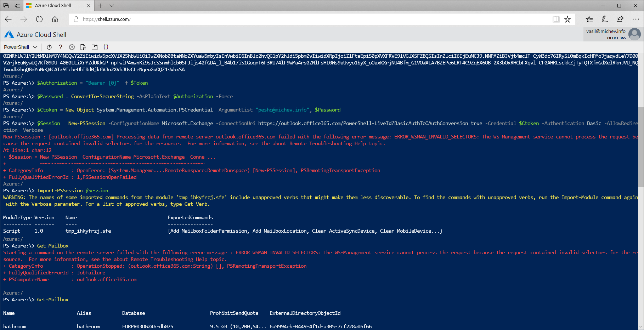Click the 'ExternalDirectoryObjectId' column header
Viewport: 644px width, 330px height.
click(x=305, y=313)
